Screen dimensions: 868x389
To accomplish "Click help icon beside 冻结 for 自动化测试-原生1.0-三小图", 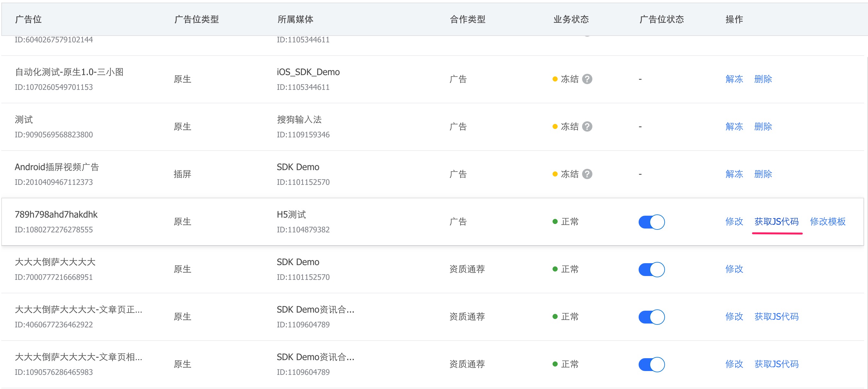I will pos(587,79).
